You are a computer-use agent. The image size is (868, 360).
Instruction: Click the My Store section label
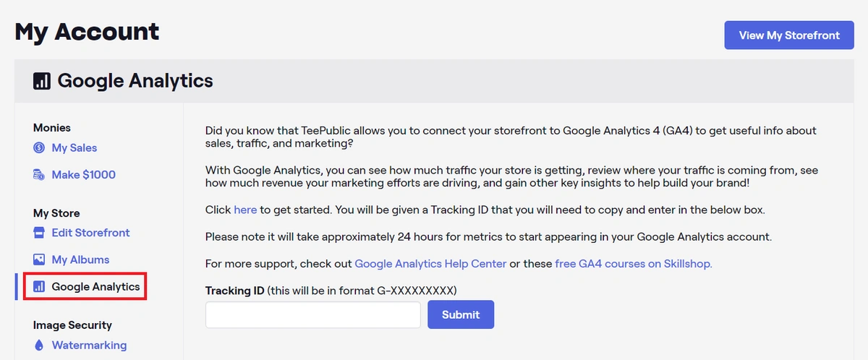coord(56,213)
